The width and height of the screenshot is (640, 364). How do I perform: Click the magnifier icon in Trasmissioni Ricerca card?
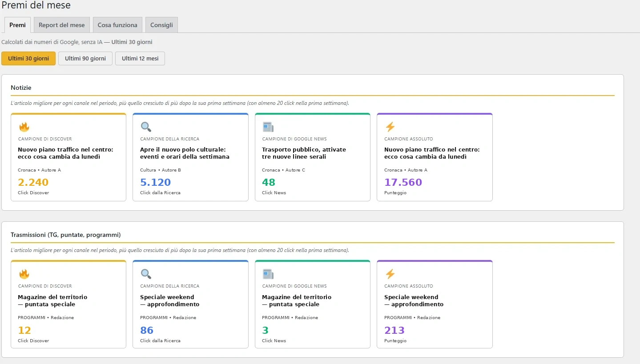(x=146, y=274)
